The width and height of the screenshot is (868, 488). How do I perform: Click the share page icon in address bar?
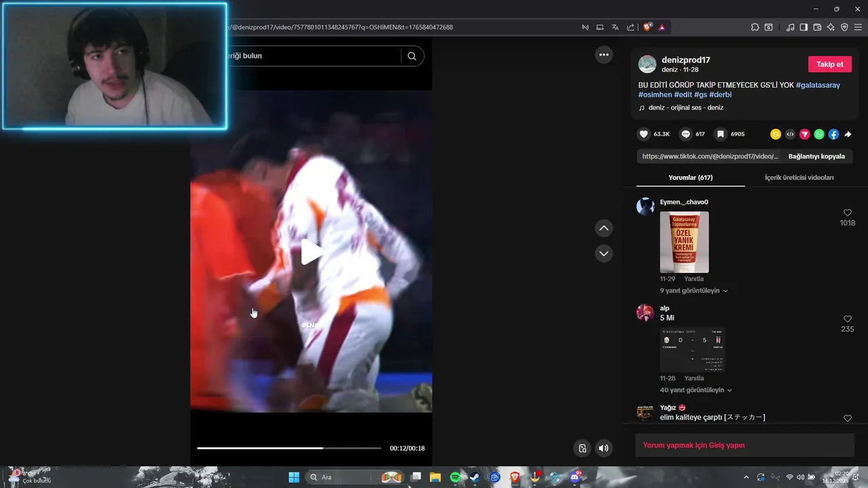(x=631, y=27)
